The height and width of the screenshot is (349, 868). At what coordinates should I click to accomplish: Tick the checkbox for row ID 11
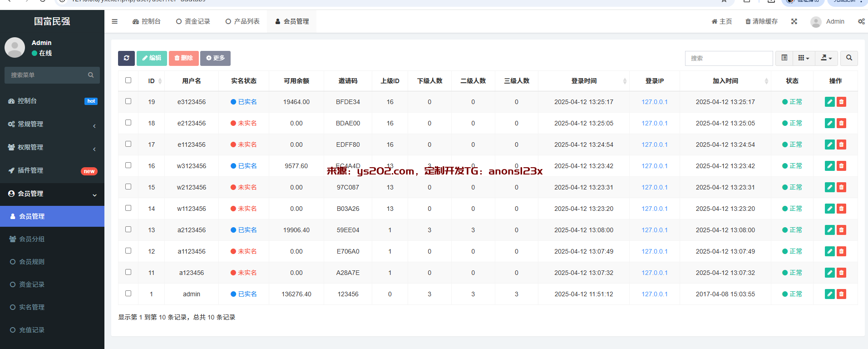(128, 272)
